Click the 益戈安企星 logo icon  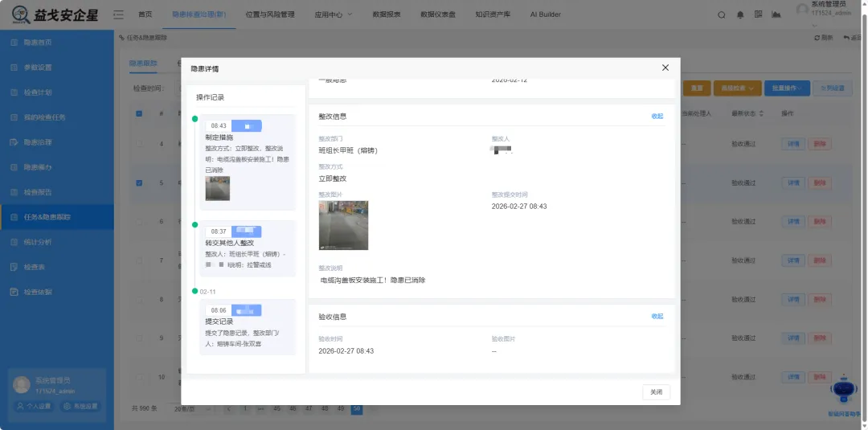click(21, 15)
